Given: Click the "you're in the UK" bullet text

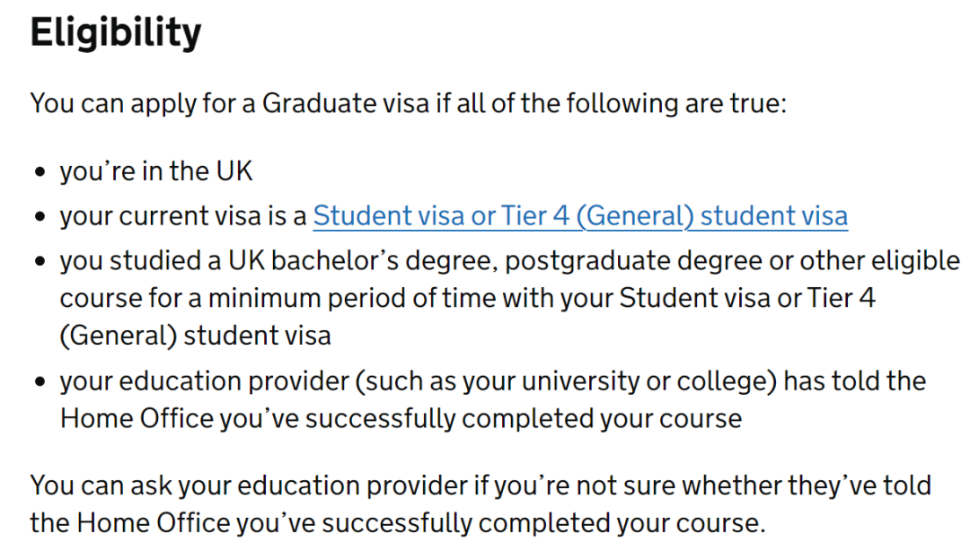Looking at the screenshot, I should (x=156, y=171).
